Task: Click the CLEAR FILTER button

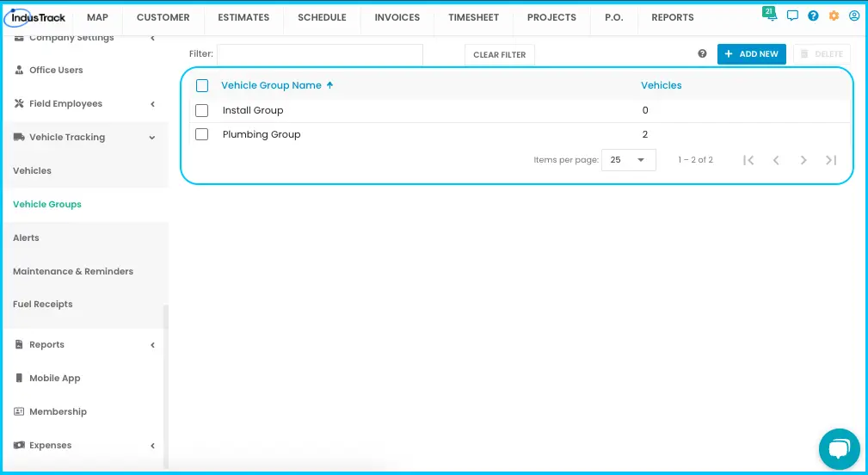Action: pos(499,55)
